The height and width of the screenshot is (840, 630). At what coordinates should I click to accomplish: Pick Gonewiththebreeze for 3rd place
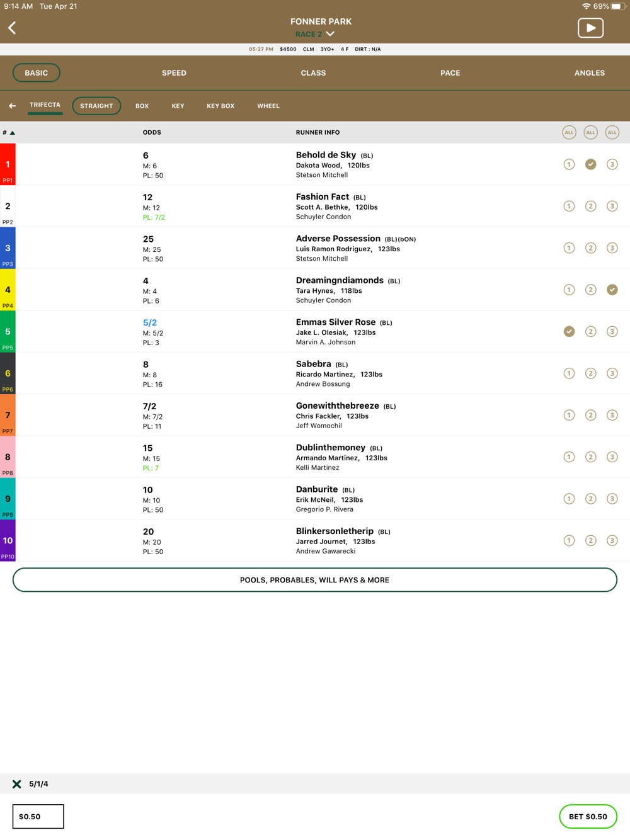(x=612, y=415)
